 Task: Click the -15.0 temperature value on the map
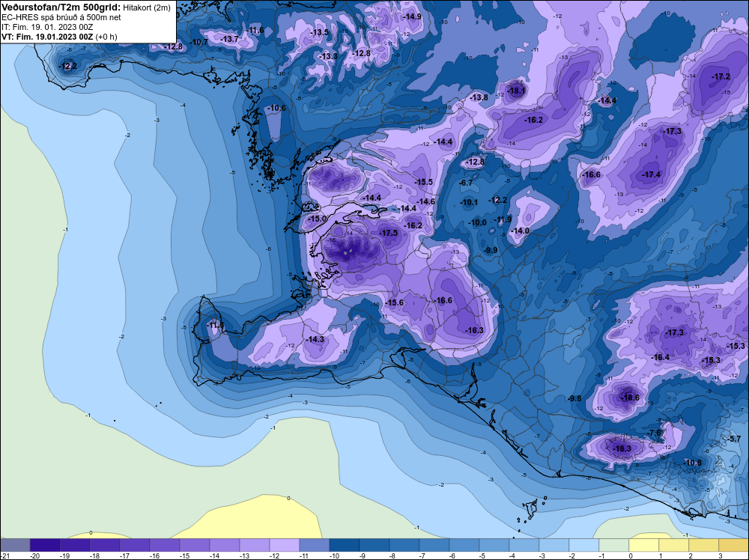pyautogui.click(x=317, y=219)
